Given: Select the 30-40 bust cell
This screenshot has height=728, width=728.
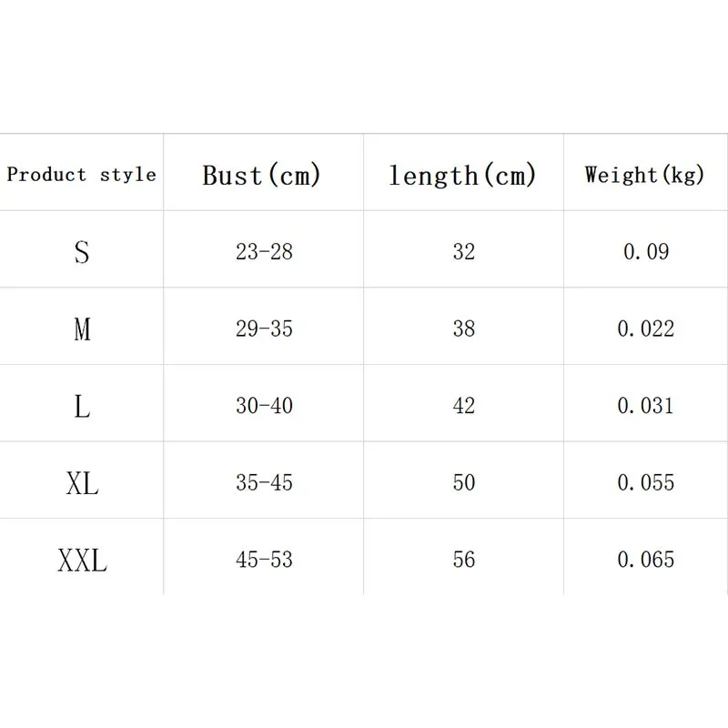Looking at the screenshot, I should click(x=264, y=405).
